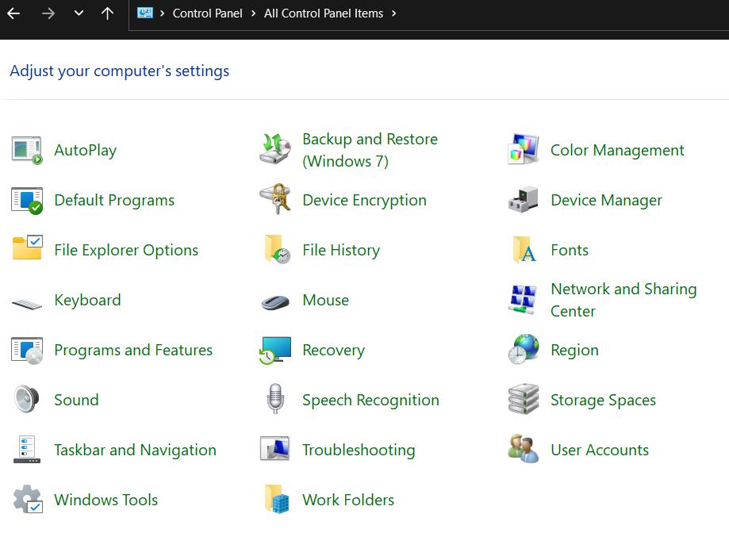Screen dimensions: 729x560
Task: Click the Mouse icon
Action: [x=275, y=302]
